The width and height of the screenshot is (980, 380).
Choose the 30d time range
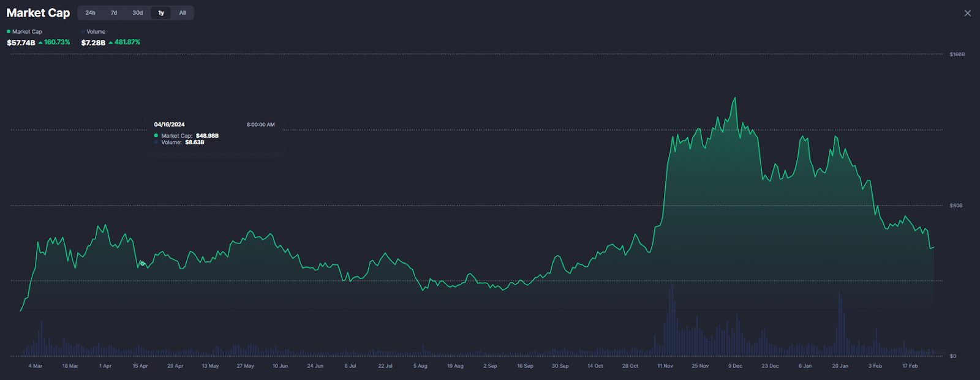coord(138,13)
